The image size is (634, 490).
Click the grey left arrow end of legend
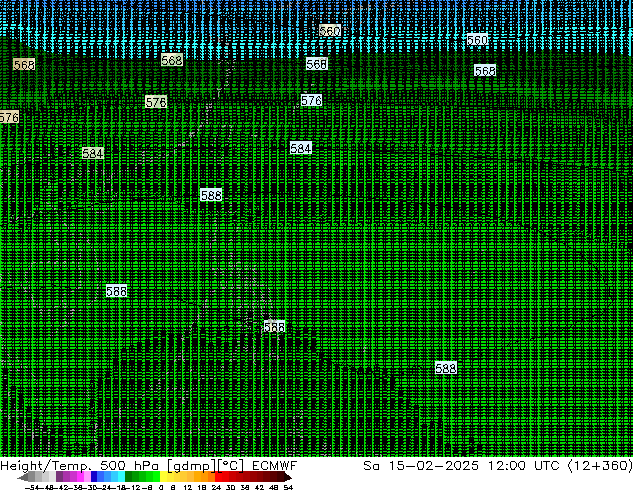[23, 477]
